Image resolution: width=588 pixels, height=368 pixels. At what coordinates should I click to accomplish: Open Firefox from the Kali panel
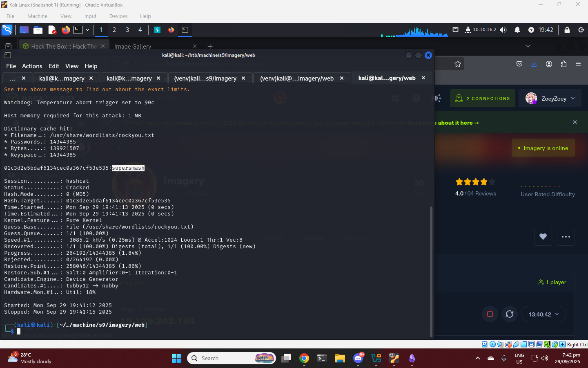point(65,30)
